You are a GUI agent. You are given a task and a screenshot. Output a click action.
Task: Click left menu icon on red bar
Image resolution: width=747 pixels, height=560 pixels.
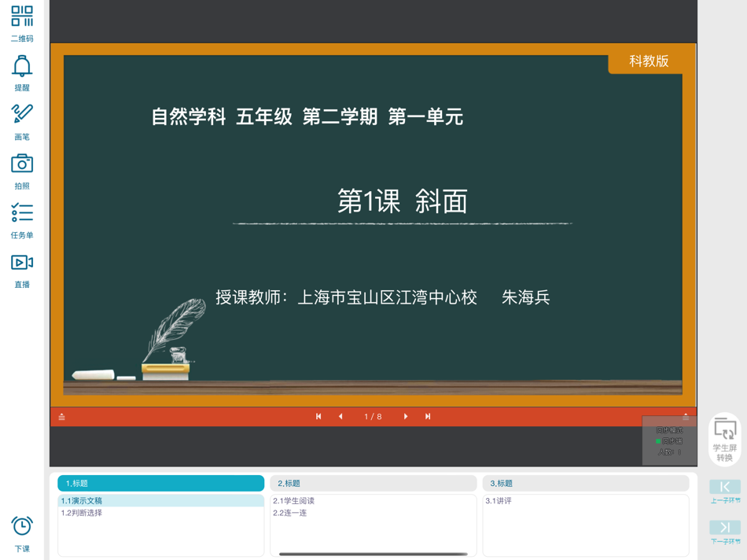pyautogui.click(x=61, y=417)
